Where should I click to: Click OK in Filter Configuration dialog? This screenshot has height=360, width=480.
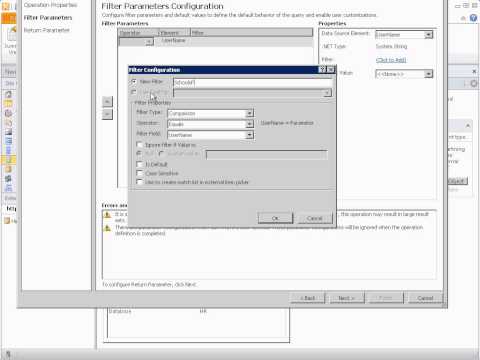(275, 218)
